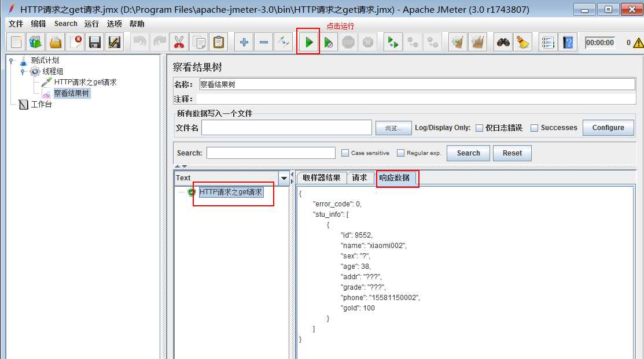Open the 运行 menu
This screenshot has height=359, width=644.
[91, 24]
